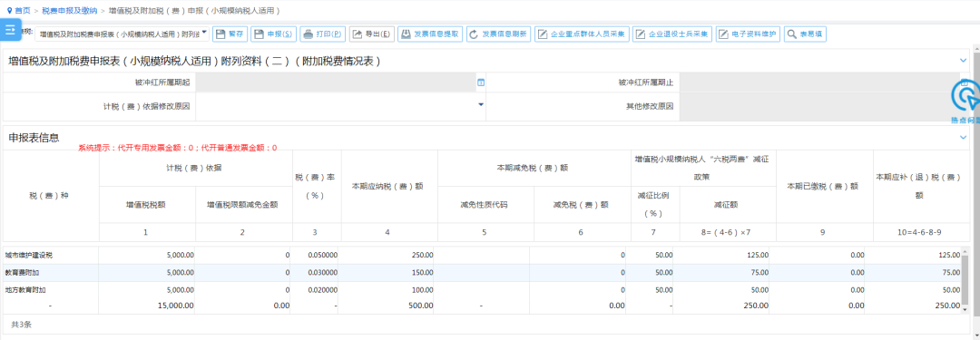Click the 其他修改原因 input field

point(826,106)
